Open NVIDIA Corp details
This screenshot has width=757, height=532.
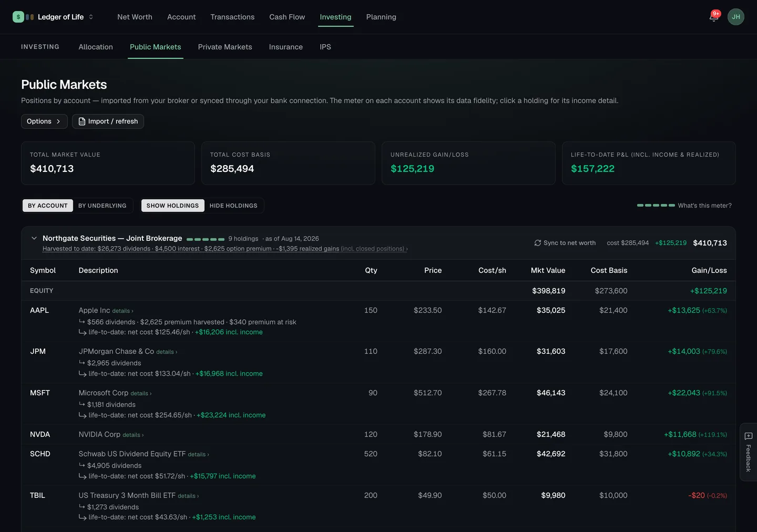[133, 435]
